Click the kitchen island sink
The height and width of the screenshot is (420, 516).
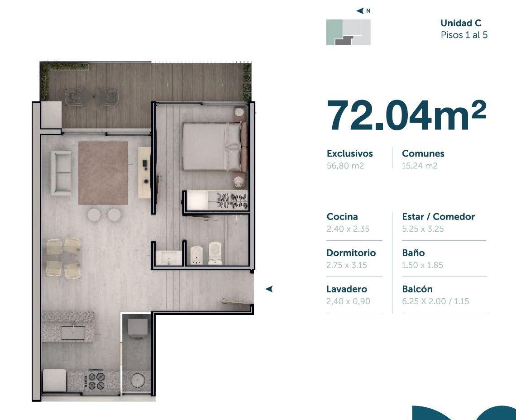(73, 333)
